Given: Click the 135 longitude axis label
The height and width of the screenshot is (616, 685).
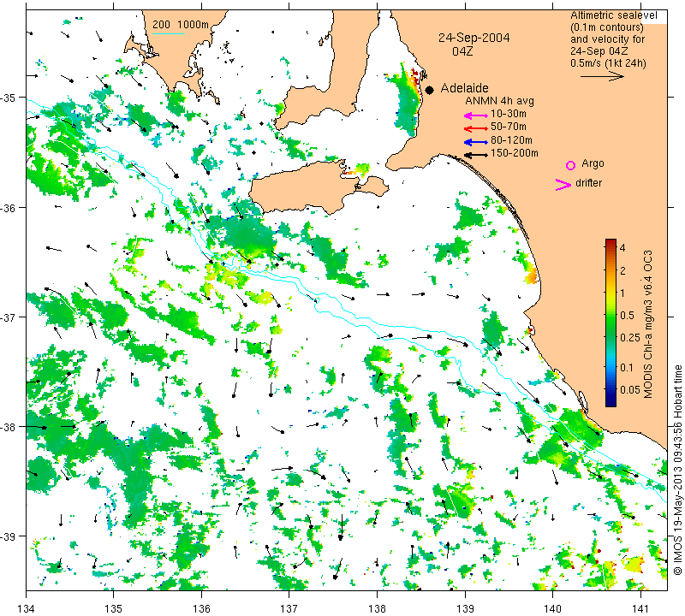Looking at the screenshot, I should click(x=114, y=608).
